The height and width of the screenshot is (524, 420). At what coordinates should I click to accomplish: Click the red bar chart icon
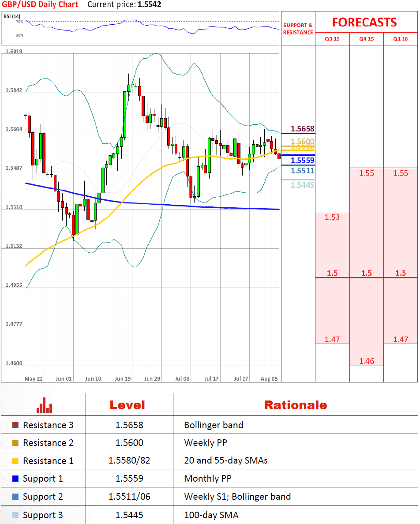(44, 405)
